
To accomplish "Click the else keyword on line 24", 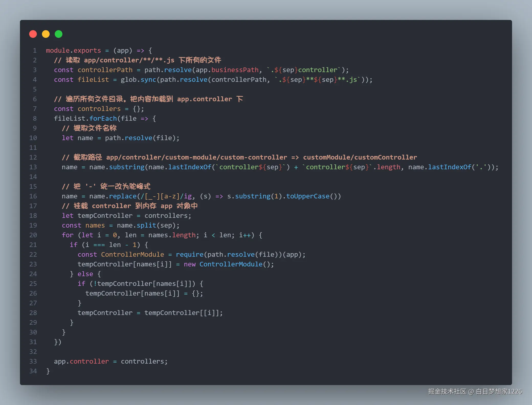I will 85,274.
